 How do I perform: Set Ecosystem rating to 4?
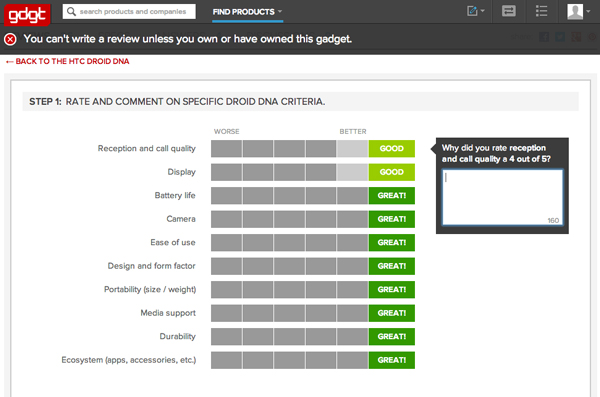pyautogui.click(x=321, y=360)
